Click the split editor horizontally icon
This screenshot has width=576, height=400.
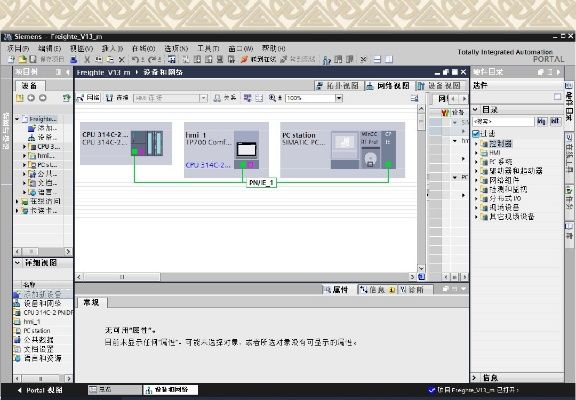tap(377, 59)
